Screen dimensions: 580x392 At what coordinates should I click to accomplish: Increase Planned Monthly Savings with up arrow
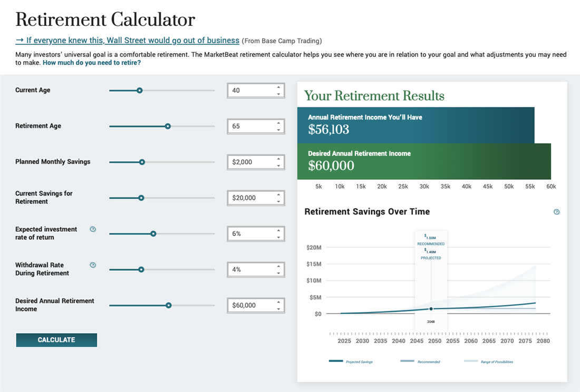pos(278,159)
